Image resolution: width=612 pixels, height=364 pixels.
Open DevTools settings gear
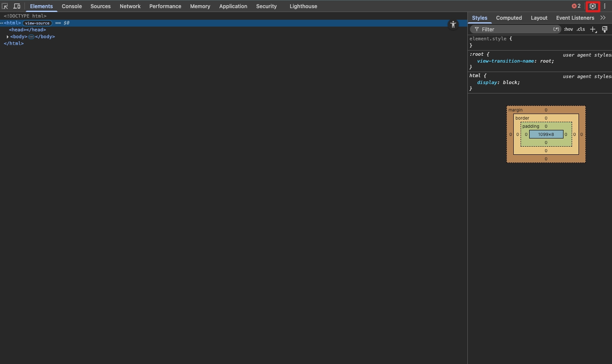click(x=593, y=6)
